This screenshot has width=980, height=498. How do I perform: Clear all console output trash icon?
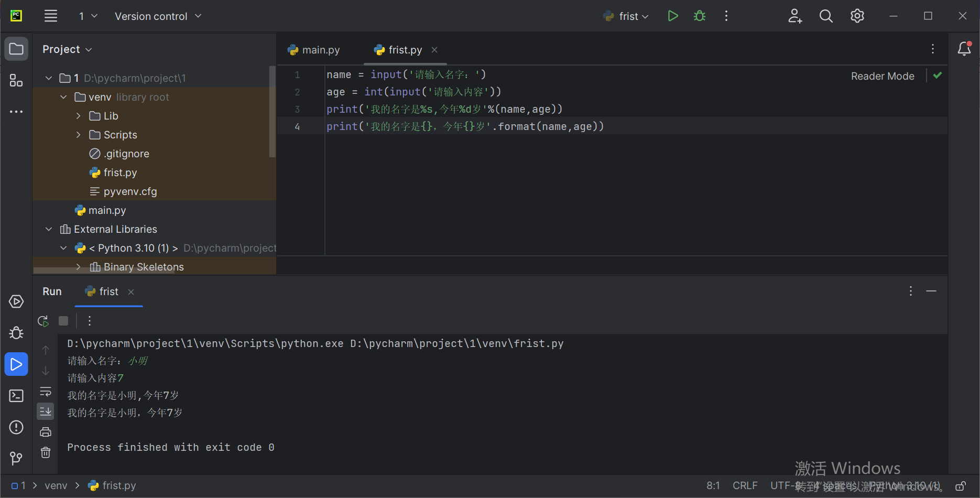[x=46, y=452]
